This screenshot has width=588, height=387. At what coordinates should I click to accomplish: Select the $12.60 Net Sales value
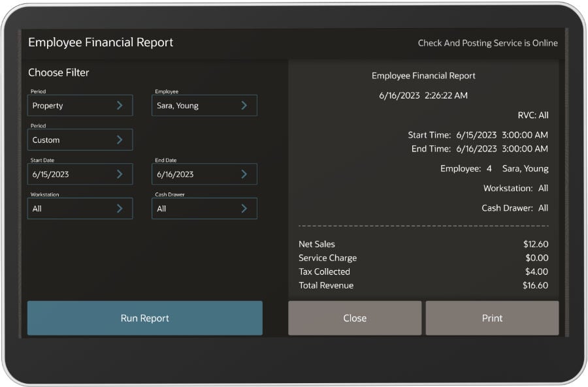pos(536,244)
